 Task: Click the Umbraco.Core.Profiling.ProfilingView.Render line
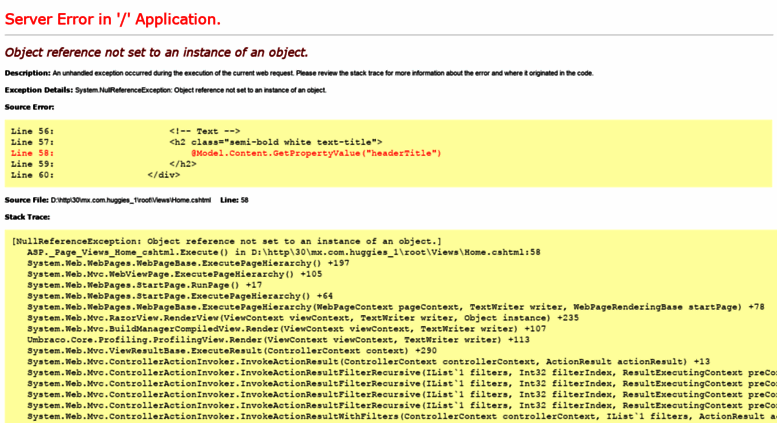[278, 340]
